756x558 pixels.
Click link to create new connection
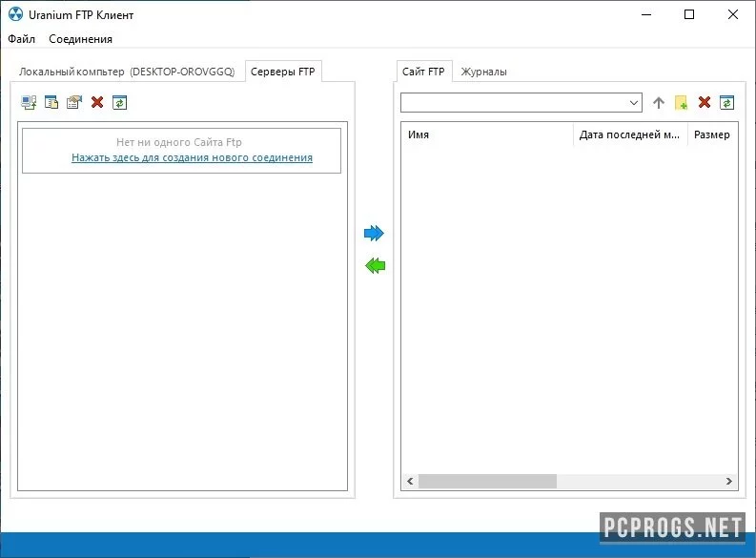click(192, 157)
